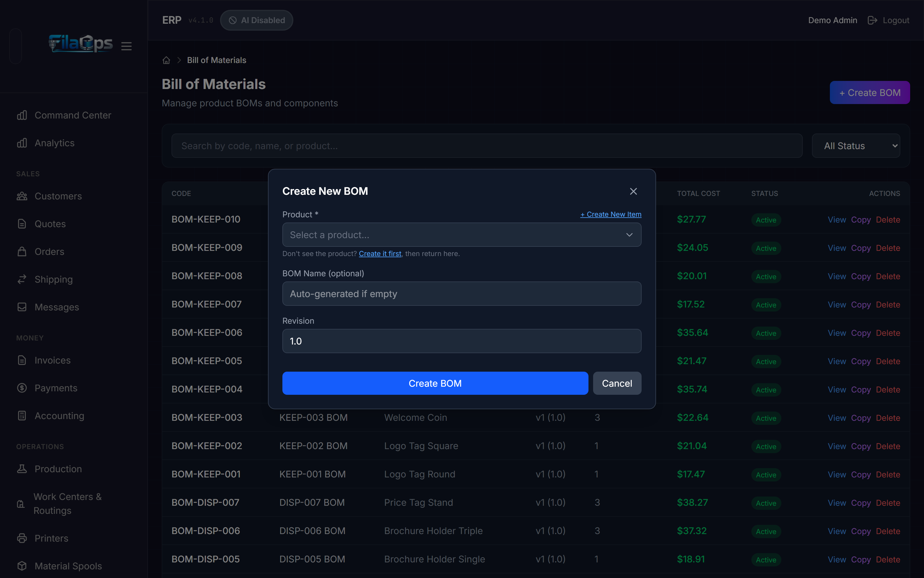Close the Create New BOM dialog
Screen dimensions: 924x578
[633, 191]
